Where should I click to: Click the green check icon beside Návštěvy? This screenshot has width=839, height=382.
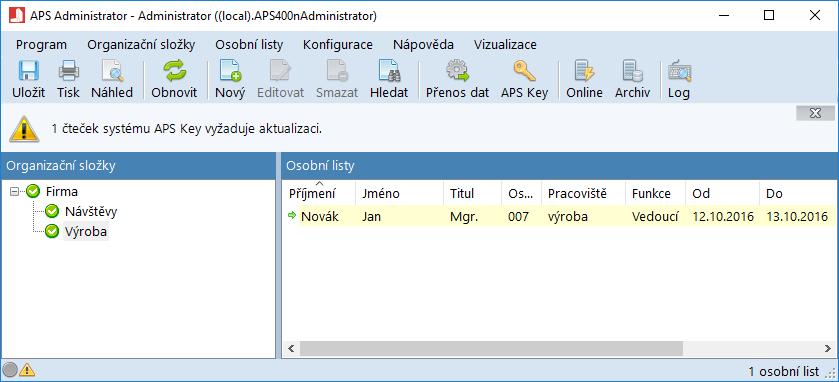[52, 211]
